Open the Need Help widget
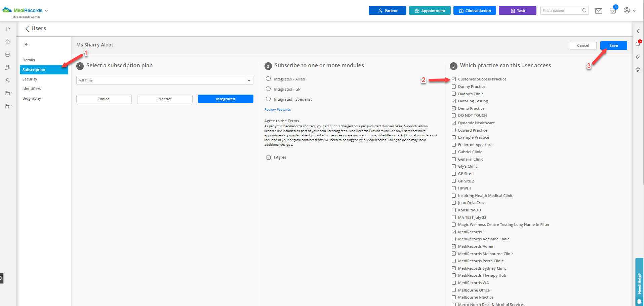Screen dimensions: 644x306 [x=639, y=282]
